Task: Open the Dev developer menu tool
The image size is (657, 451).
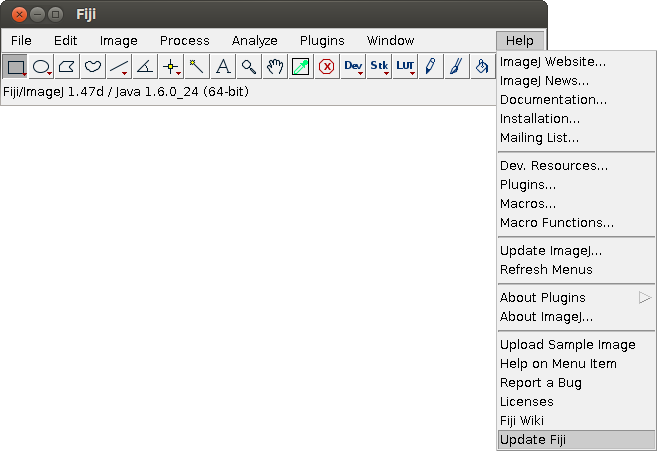Action: tap(353, 66)
